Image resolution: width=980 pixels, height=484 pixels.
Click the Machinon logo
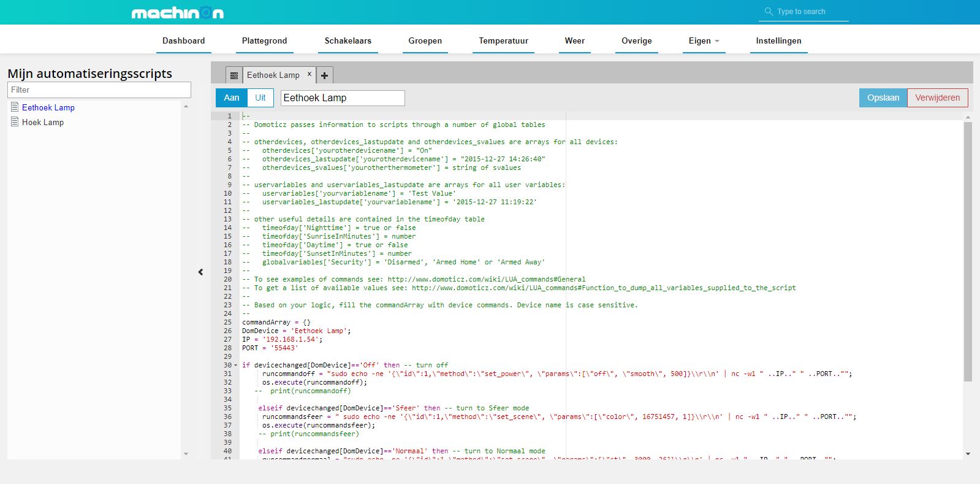point(178,12)
